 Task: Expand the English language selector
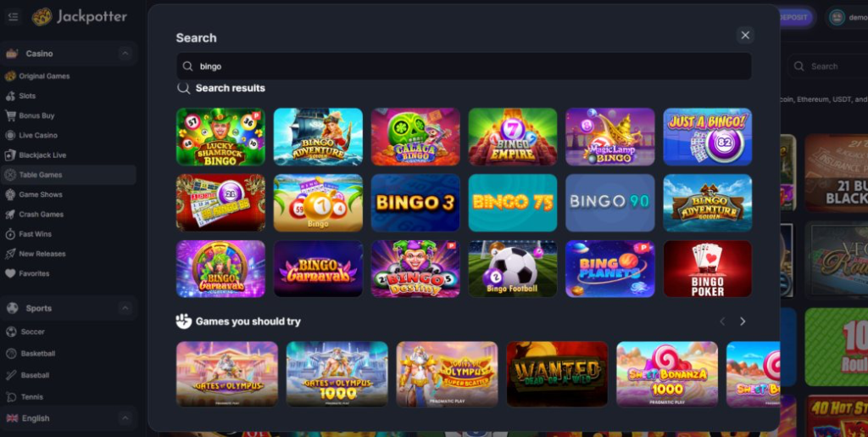pos(125,418)
